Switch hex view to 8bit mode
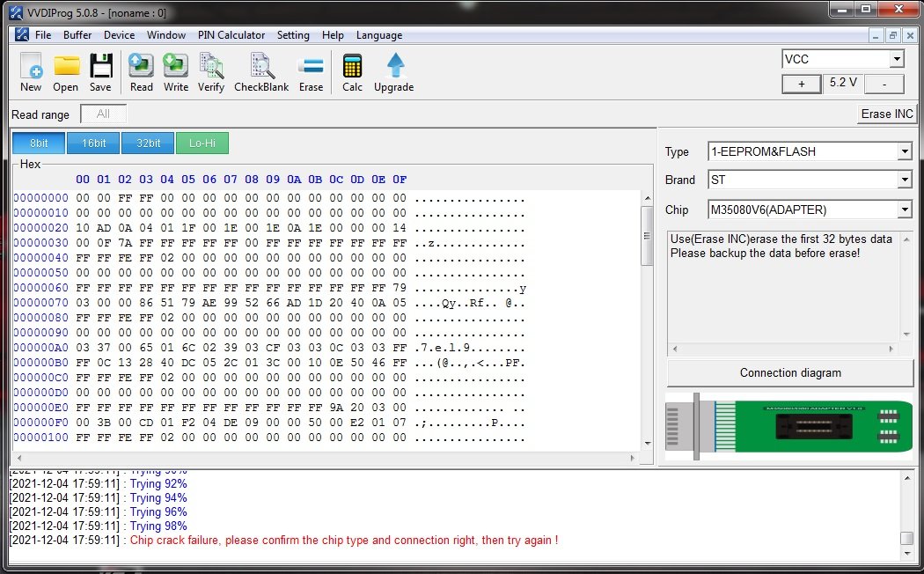924x574 pixels. pos(39,143)
